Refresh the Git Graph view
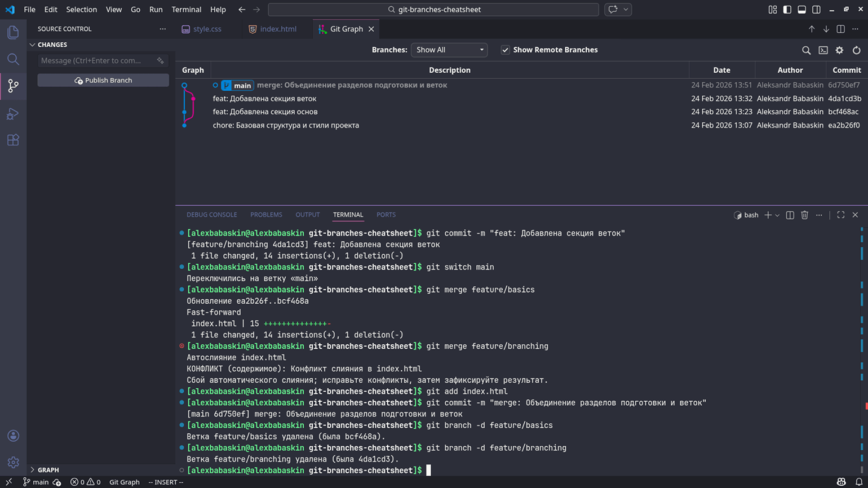 [856, 50]
